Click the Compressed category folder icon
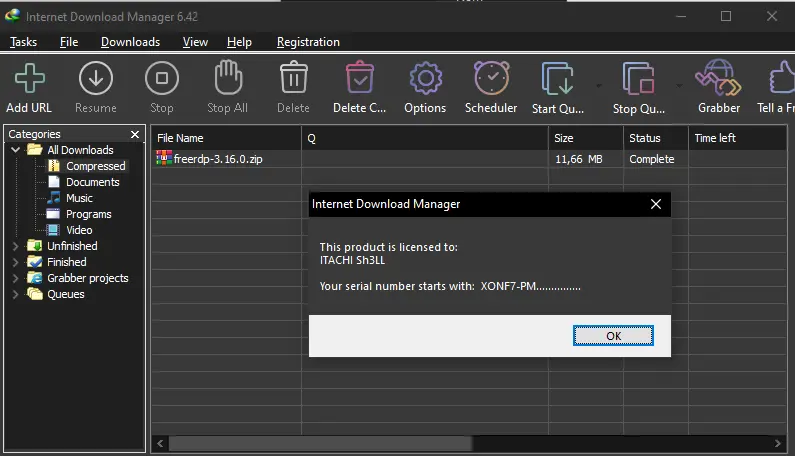Screen dimensions: 795x457 [54, 166]
